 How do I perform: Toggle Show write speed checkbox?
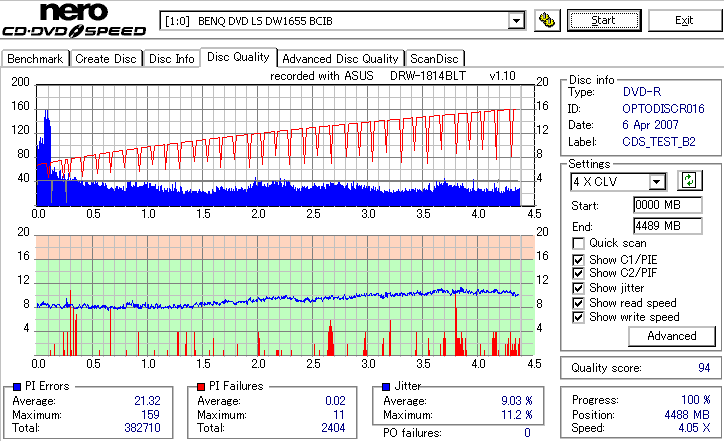[578, 317]
